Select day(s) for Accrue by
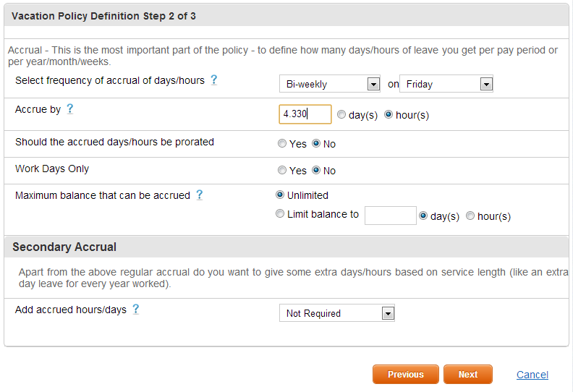Viewport: 573px width, 392px height. pos(341,115)
